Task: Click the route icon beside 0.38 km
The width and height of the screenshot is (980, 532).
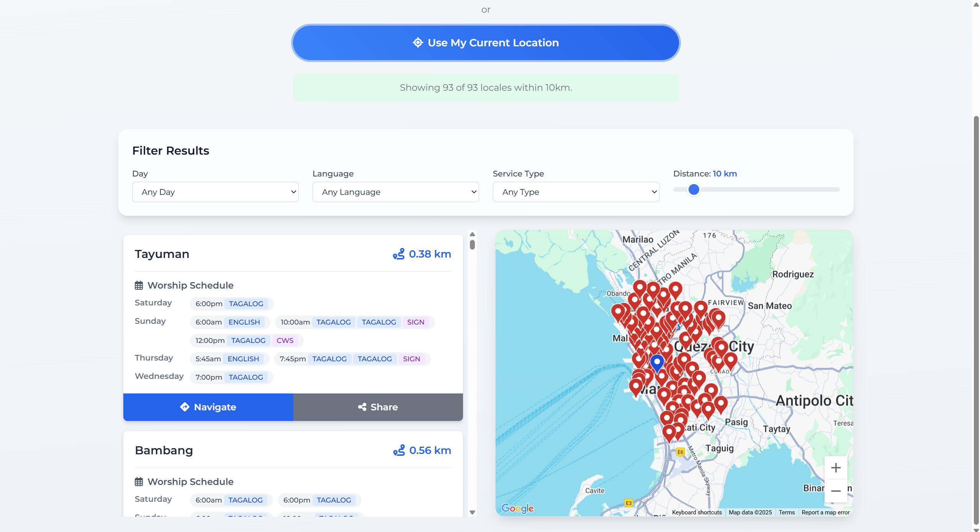Action: [399, 254]
